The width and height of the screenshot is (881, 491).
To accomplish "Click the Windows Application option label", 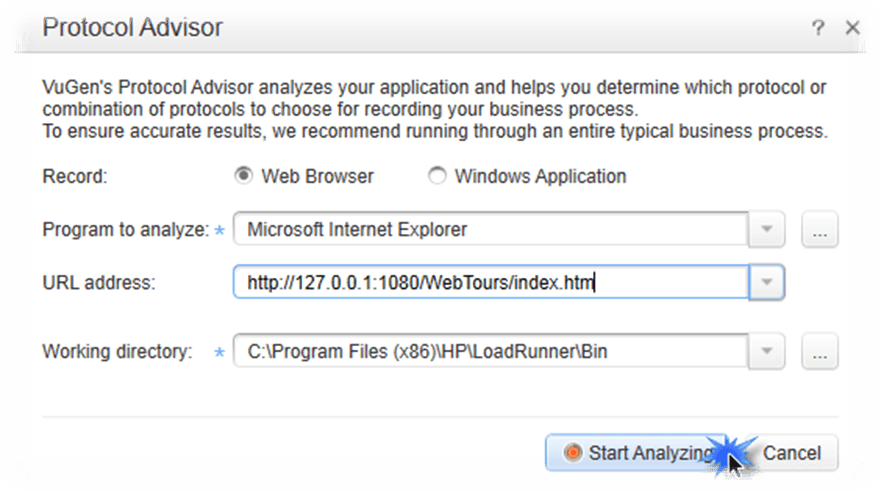I will (x=541, y=176).
